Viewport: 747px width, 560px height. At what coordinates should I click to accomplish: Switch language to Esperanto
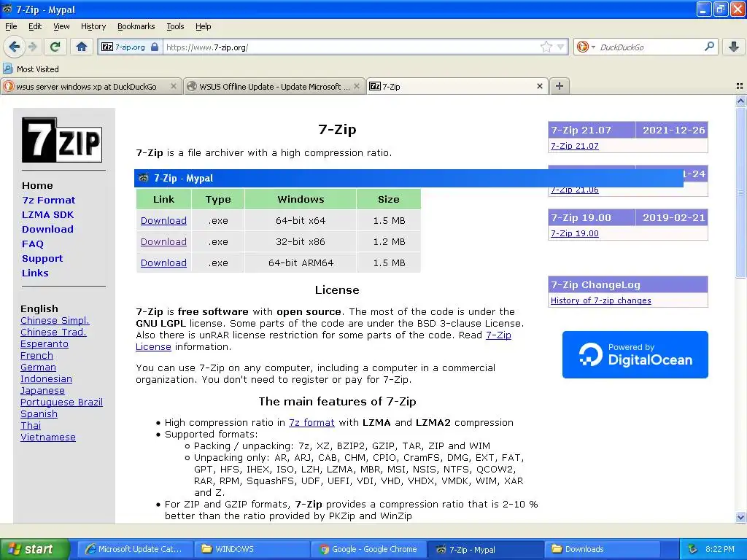[x=44, y=344]
